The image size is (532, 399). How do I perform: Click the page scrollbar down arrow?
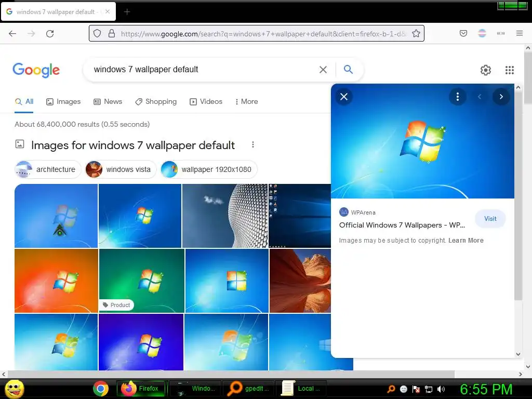point(528,366)
